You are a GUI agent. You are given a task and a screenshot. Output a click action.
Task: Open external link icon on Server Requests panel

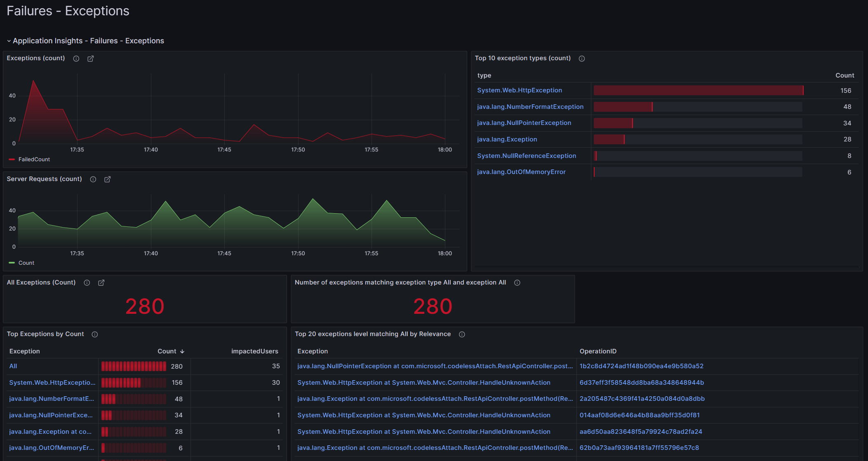point(108,179)
